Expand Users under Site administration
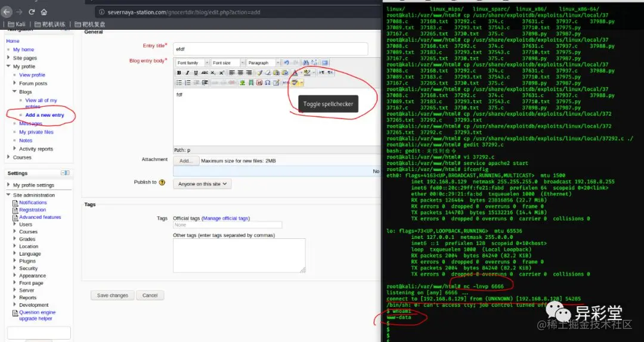This screenshot has width=644, height=342. pyautogui.click(x=15, y=224)
